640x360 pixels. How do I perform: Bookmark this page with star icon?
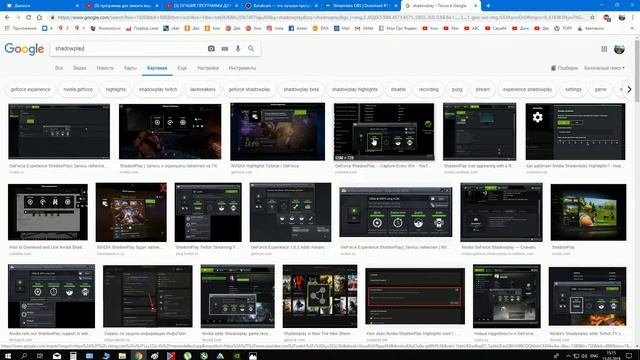(x=592, y=18)
